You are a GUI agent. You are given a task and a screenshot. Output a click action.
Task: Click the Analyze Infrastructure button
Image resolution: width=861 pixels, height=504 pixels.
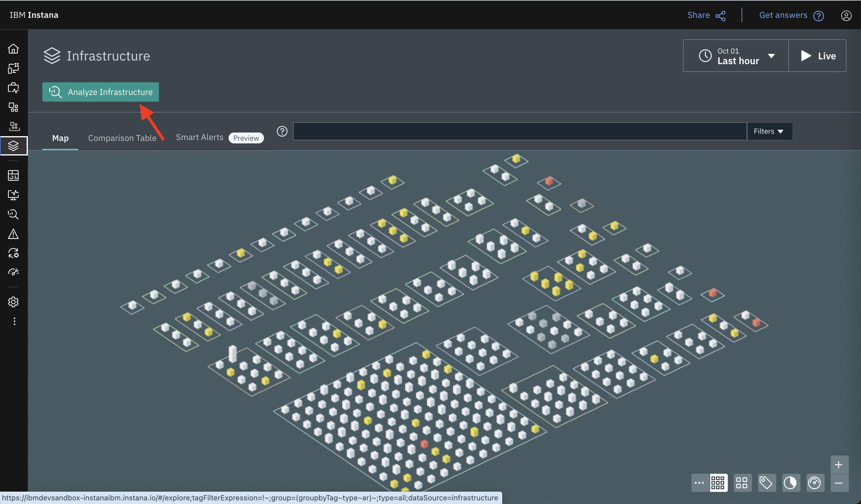pos(100,92)
